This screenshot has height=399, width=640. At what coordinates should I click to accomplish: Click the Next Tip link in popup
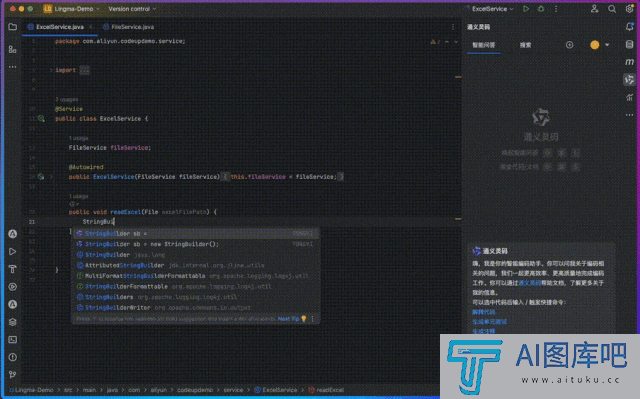pyautogui.click(x=288, y=319)
